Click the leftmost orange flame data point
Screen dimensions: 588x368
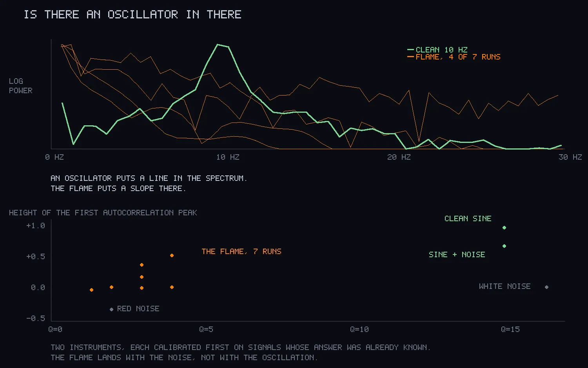(92, 290)
